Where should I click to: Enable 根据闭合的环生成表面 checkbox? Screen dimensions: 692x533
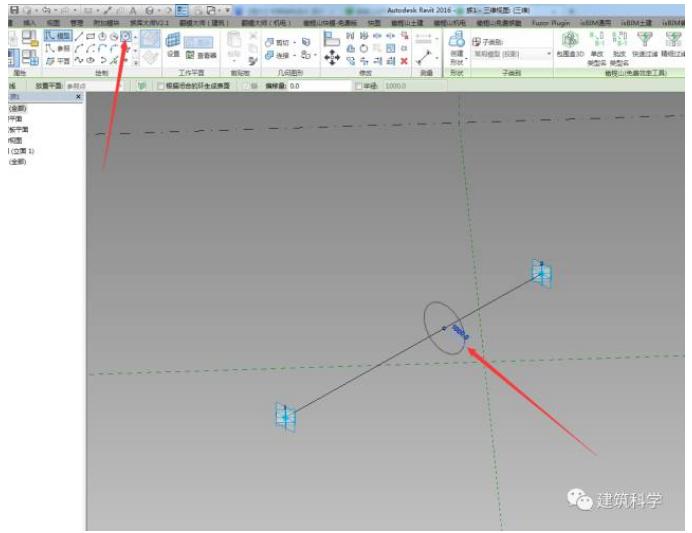pos(162,86)
